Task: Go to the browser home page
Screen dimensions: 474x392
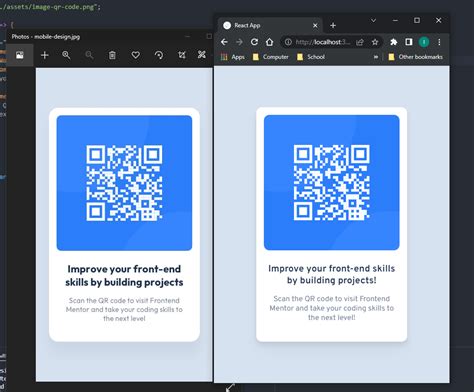Action: pos(269,42)
